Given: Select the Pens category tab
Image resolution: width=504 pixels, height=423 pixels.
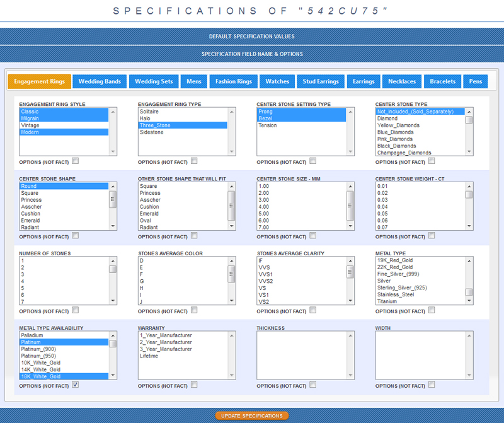Looking at the screenshot, I should (x=475, y=81).
